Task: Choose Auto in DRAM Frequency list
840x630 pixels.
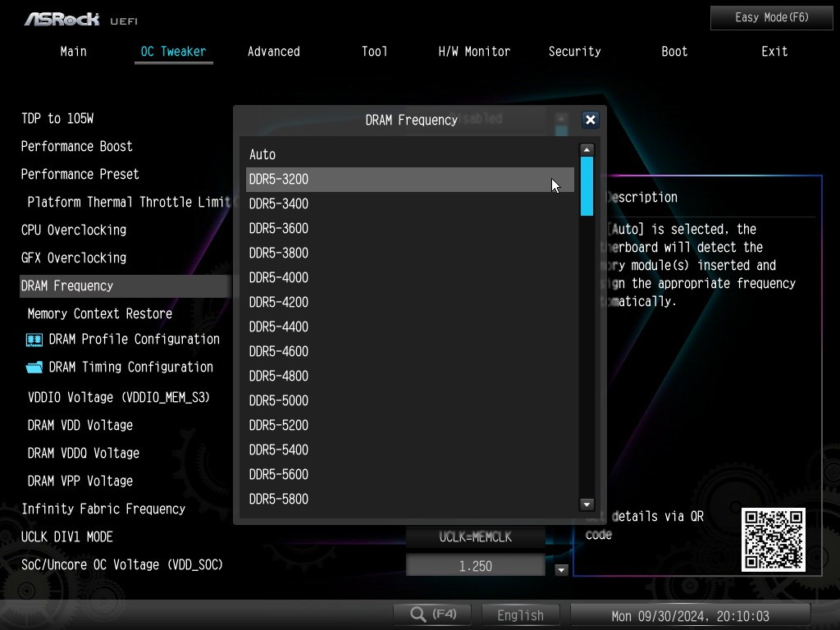Action: [410, 154]
